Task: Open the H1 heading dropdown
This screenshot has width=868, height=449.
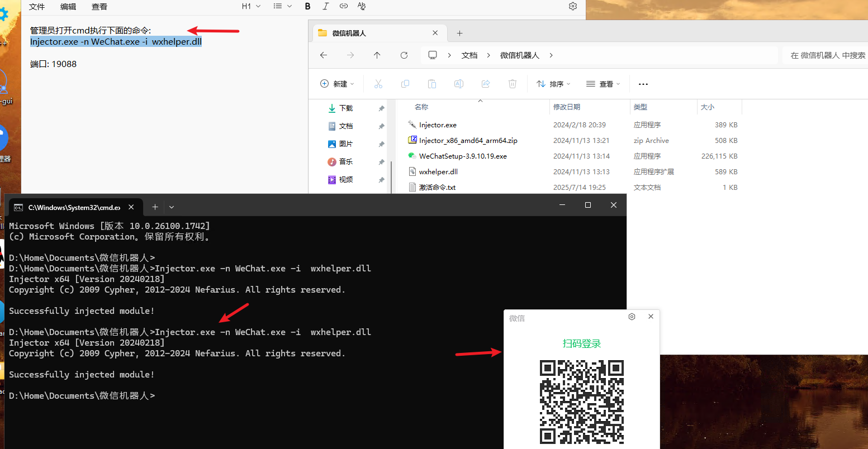Action: (x=251, y=6)
